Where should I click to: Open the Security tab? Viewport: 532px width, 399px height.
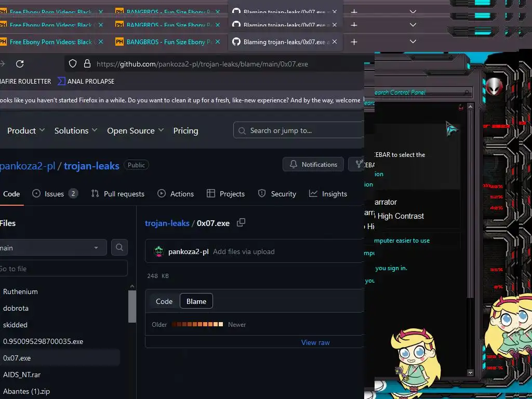click(277, 194)
